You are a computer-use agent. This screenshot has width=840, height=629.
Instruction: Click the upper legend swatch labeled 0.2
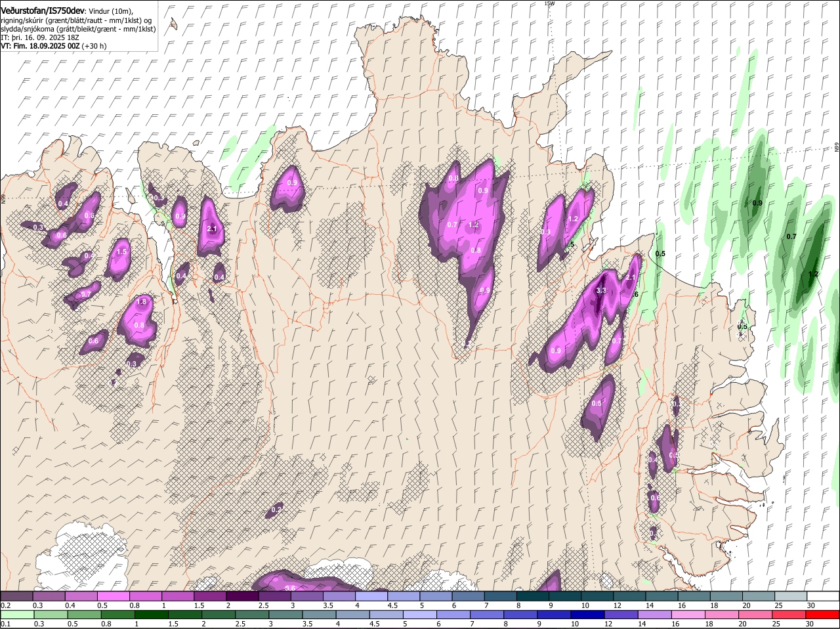[16, 596]
